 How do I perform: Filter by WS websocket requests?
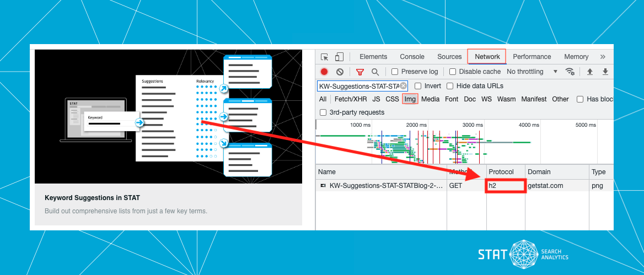[x=486, y=99]
